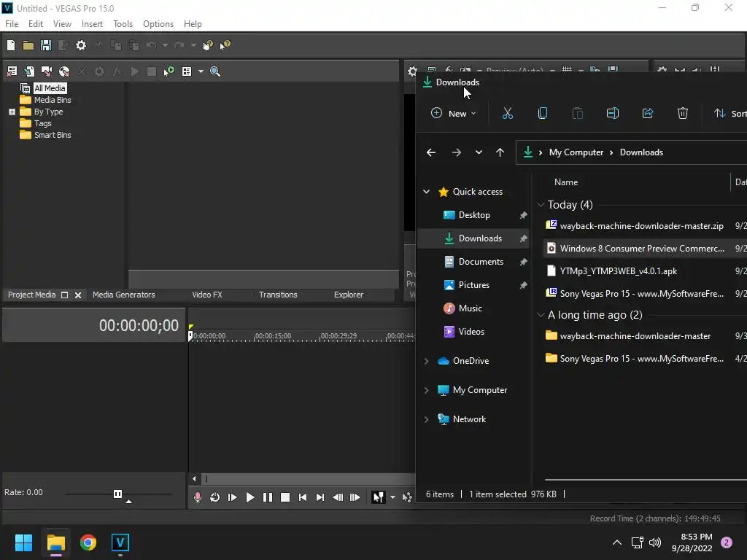Go back with Explorer back arrow
Image resolution: width=747 pixels, height=560 pixels.
(431, 152)
